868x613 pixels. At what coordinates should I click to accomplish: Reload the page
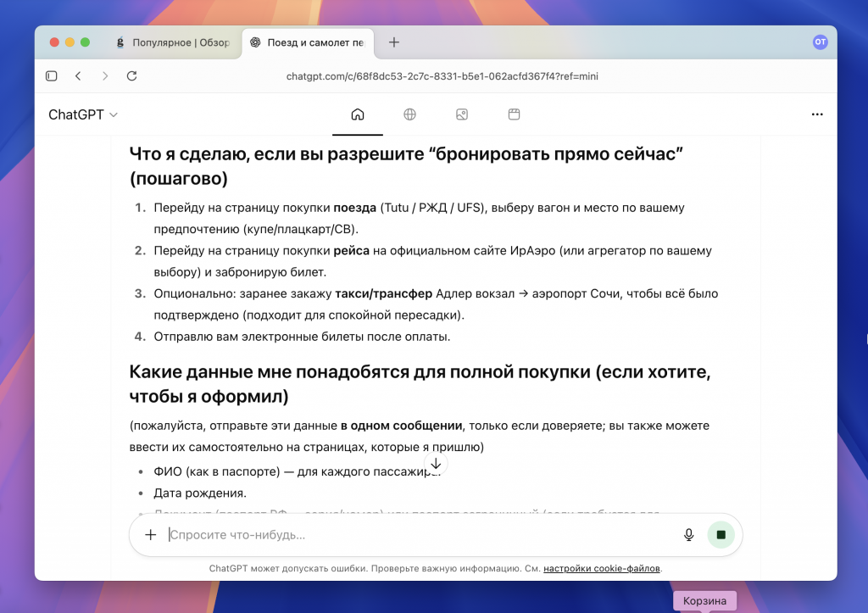(131, 75)
